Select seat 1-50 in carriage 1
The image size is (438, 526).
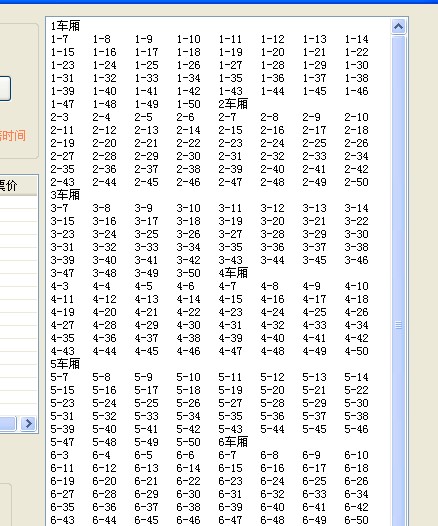(x=188, y=104)
